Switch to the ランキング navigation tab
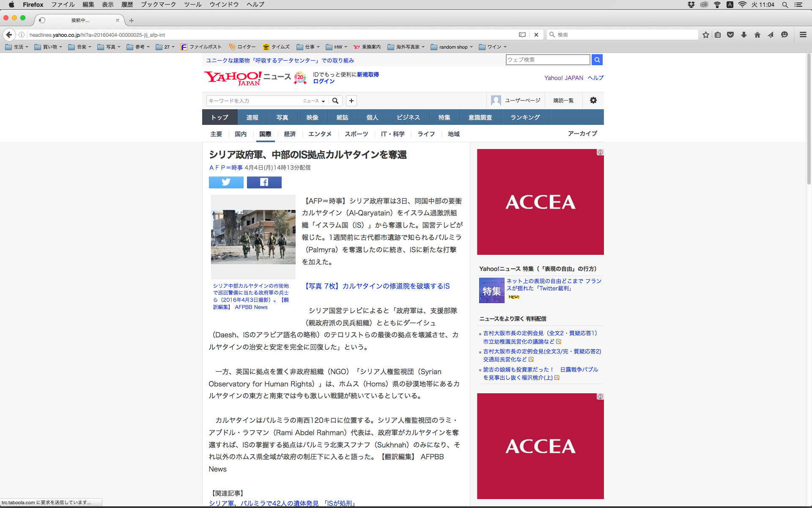 [x=525, y=117]
